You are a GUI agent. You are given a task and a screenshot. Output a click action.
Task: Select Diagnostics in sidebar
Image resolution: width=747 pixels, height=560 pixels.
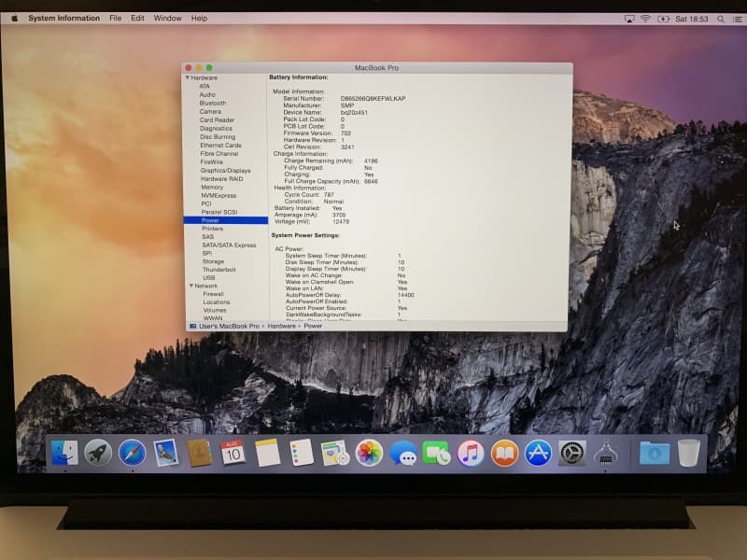216,128
